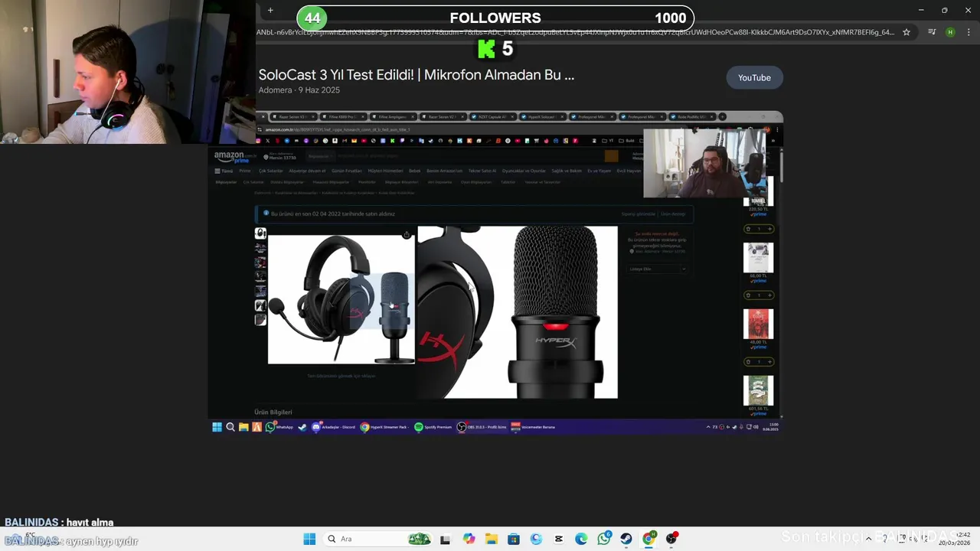This screenshot has height=551, width=980.
Task: Open CapCut from the taskbar
Action: pyautogui.click(x=559, y=539)
